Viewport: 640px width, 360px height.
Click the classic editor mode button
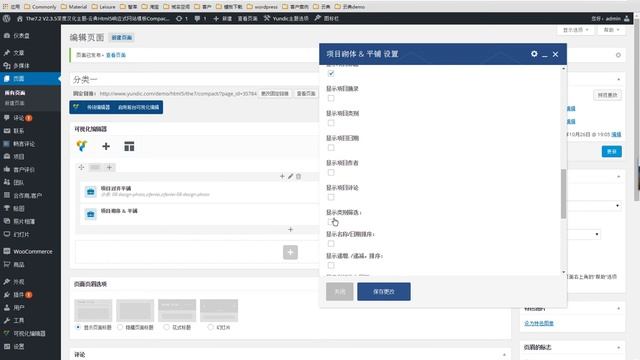tap(98, 107)
